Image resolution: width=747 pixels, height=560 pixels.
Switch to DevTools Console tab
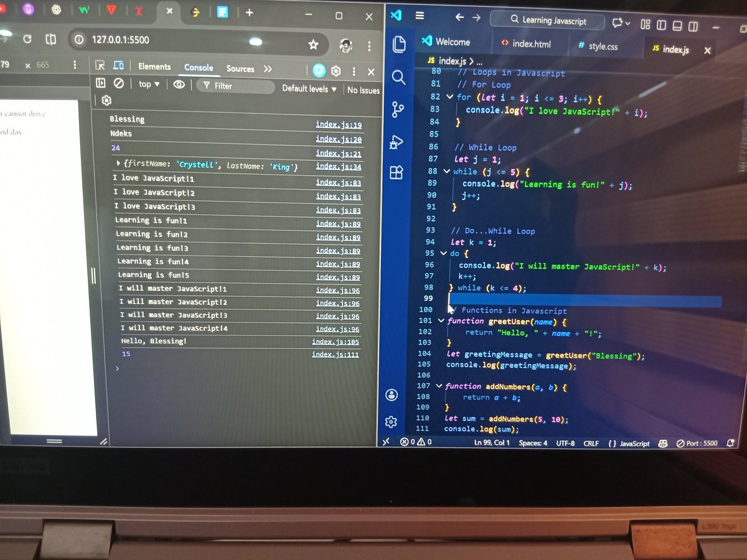199,68
